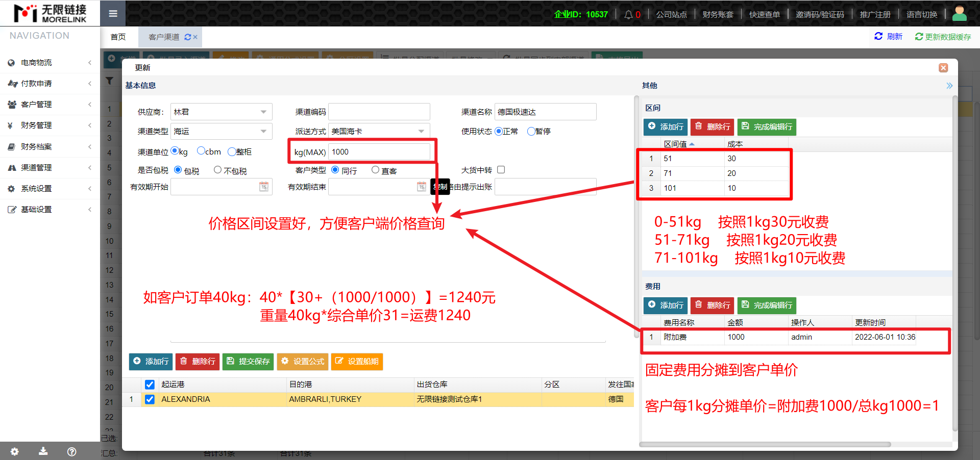Select the kg channel unit radio

175,151
